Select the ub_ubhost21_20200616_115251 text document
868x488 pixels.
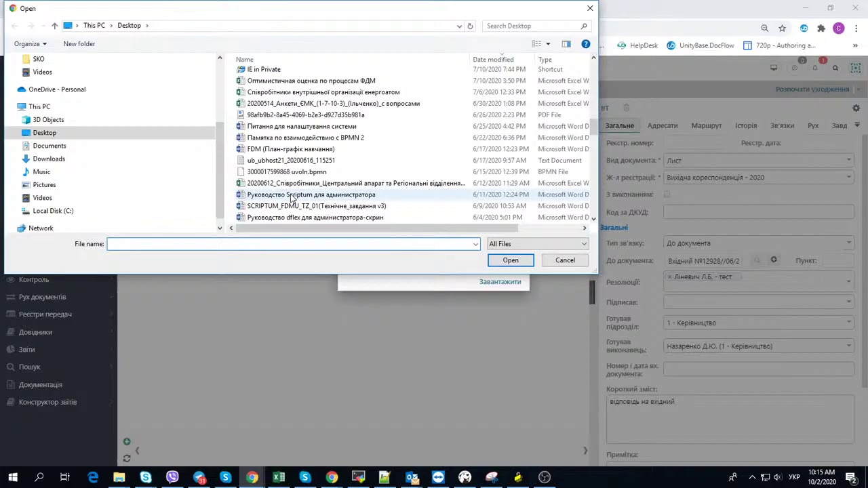(291, 161)
